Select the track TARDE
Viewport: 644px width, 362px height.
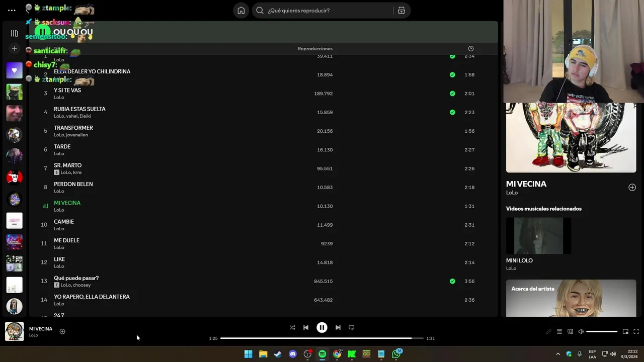[x=62, y=146]
